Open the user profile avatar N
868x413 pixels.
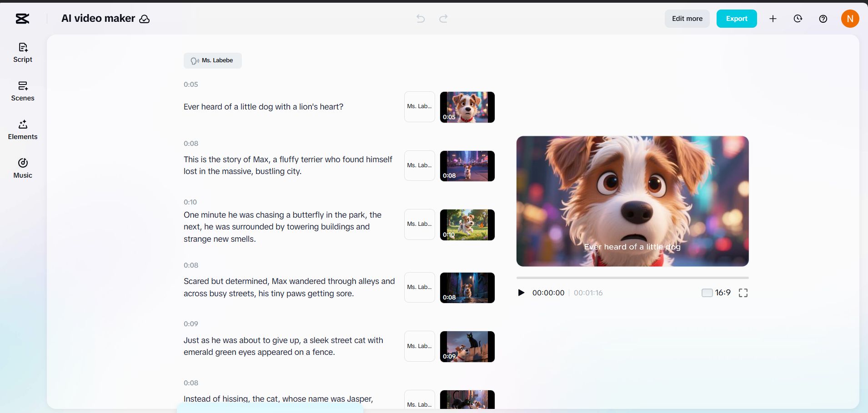click(x=850, y=19)
